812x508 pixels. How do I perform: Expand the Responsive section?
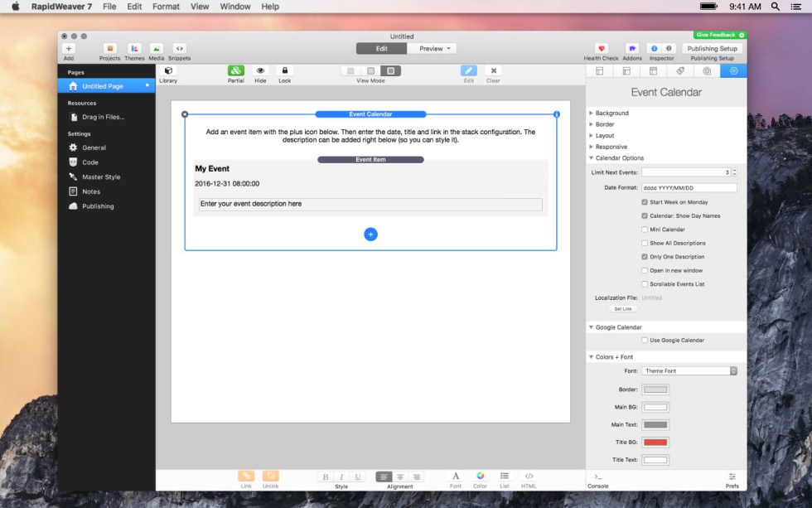[x=591, y=147]
